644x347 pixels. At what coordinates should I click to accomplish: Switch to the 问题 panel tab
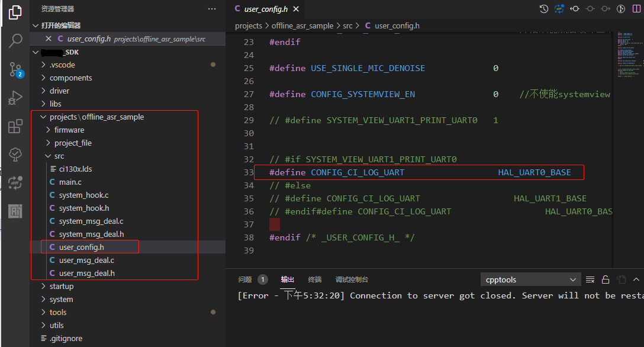tap(245, 279)
